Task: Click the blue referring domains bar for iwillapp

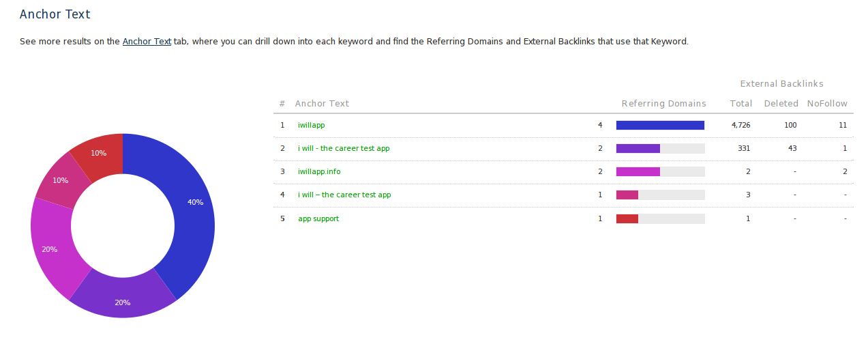Action: coord(659,126)
